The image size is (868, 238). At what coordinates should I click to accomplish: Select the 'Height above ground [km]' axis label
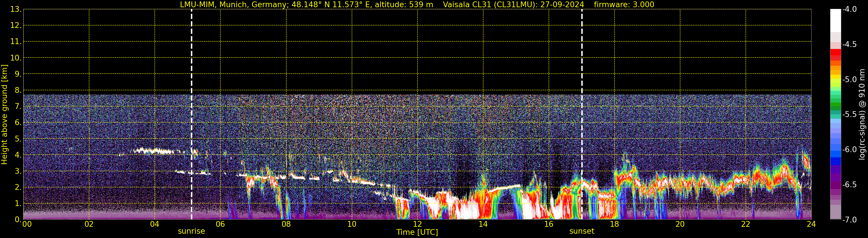point(4,115)
